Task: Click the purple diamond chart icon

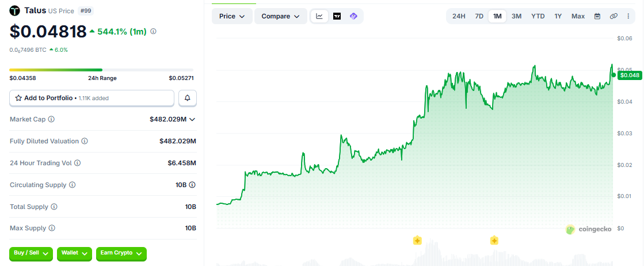Action: click(x=353, y=16)
